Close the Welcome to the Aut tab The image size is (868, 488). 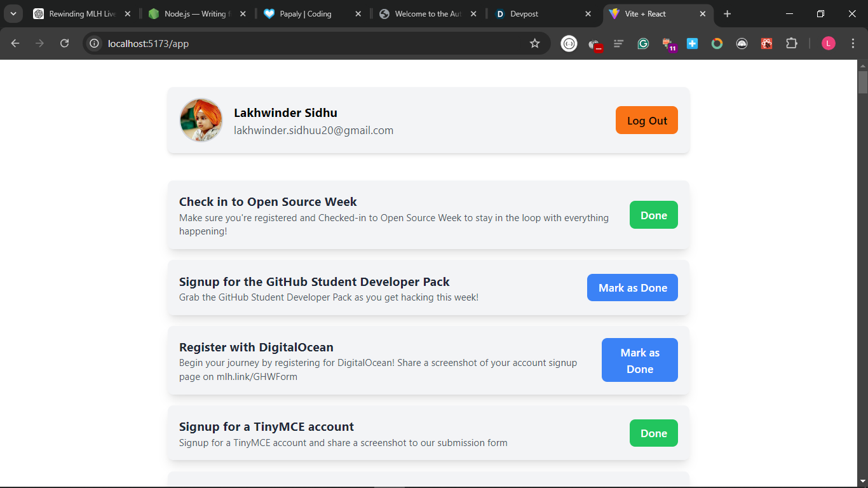(473, 14)
